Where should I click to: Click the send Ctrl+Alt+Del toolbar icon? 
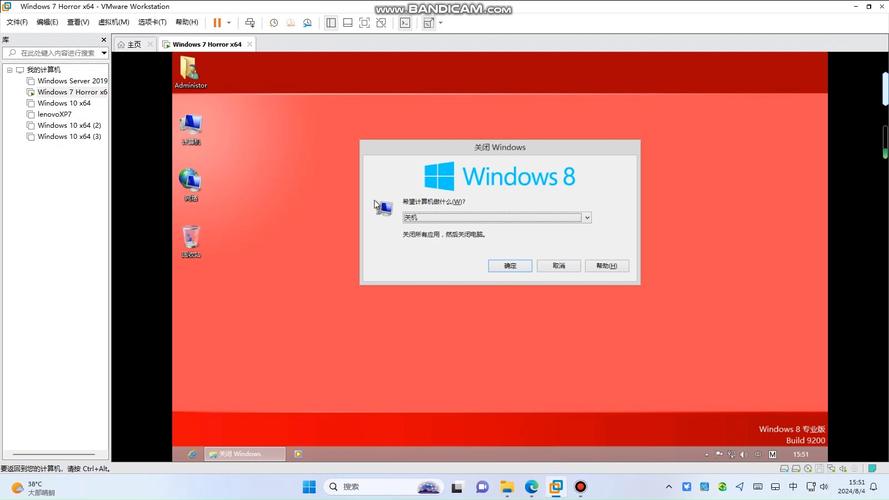click(x=249, y=23)
